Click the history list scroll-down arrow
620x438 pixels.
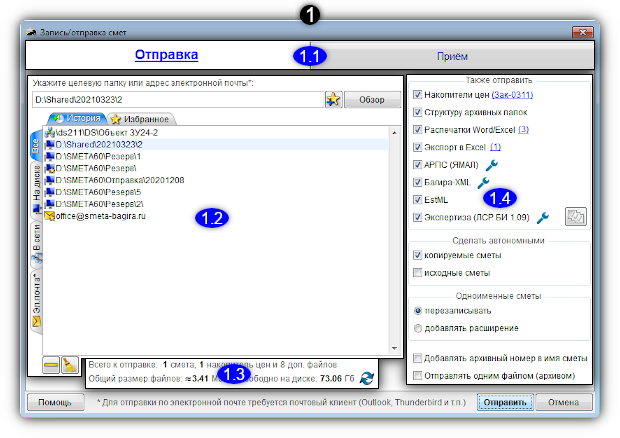click(x=394, y=348)
